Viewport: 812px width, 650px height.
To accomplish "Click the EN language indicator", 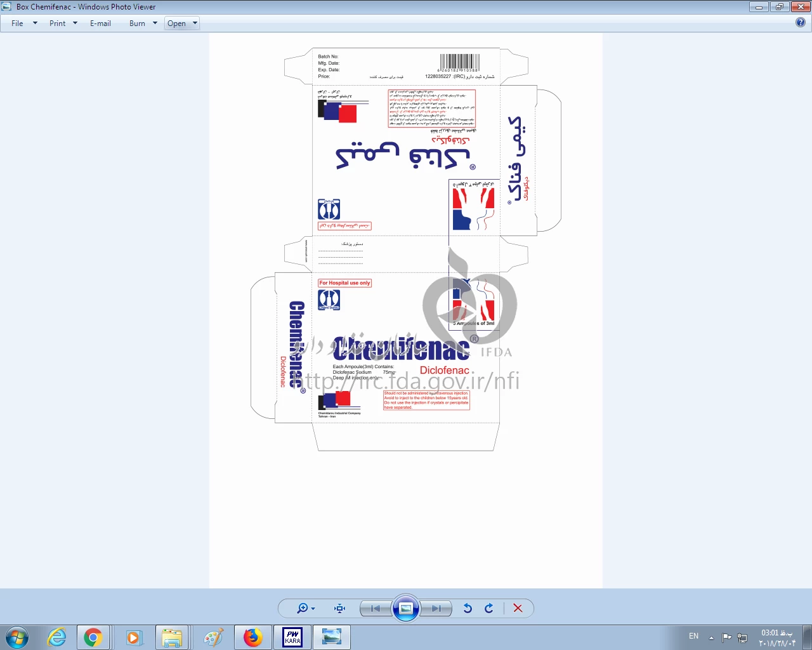I will (693, 636).
